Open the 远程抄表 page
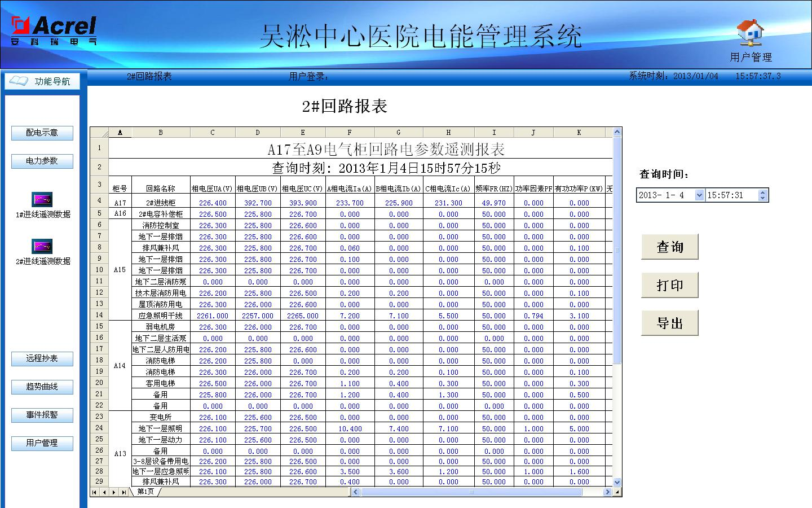Screen dimensions: 812x508 (x=42, y=358)
